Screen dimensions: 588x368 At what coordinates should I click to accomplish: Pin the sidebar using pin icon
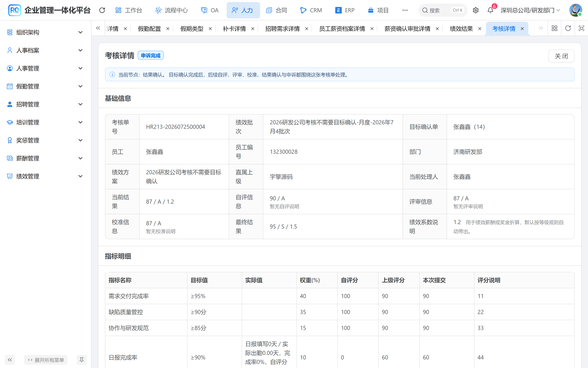point(81,360)
